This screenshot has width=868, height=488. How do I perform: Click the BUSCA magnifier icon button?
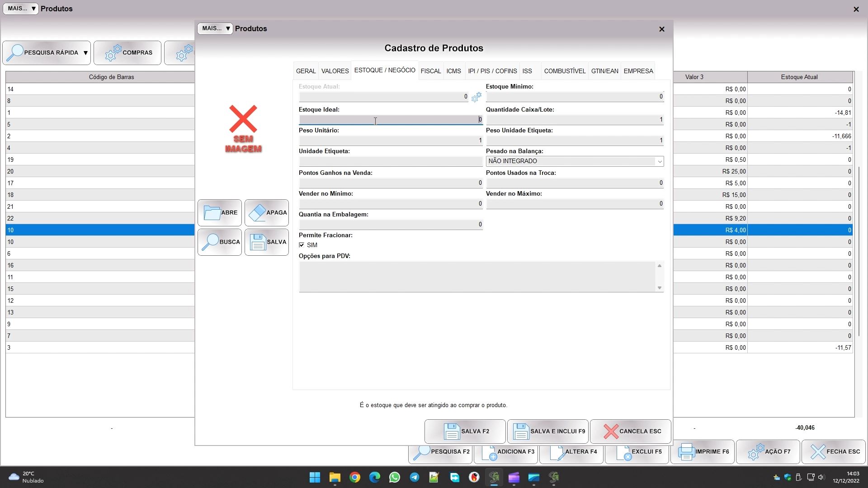coord(220,242)
